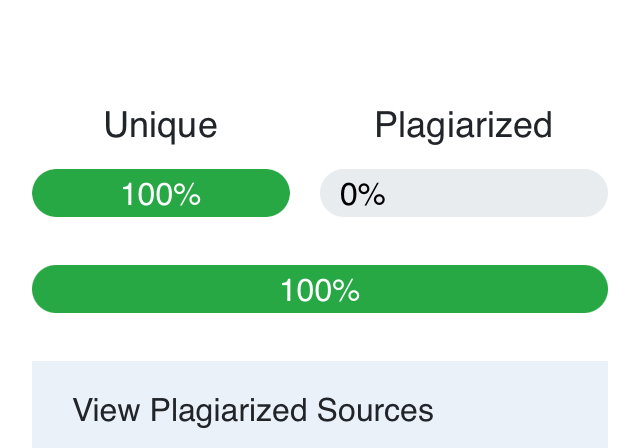Open the View Plagiarized Sources panel
Viewport: 640px width, 448px height.
(320, 404)
